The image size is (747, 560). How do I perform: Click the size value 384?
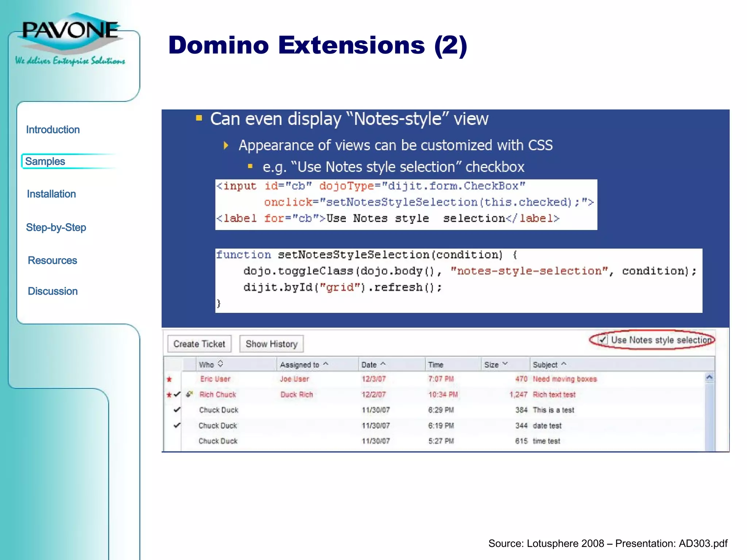(521, 410)
